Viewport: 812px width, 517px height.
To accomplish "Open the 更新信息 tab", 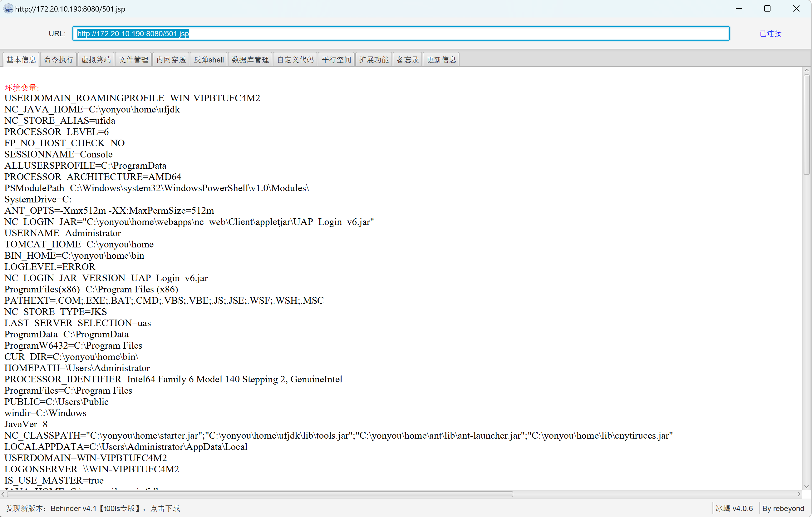I will tap(441, 60).
